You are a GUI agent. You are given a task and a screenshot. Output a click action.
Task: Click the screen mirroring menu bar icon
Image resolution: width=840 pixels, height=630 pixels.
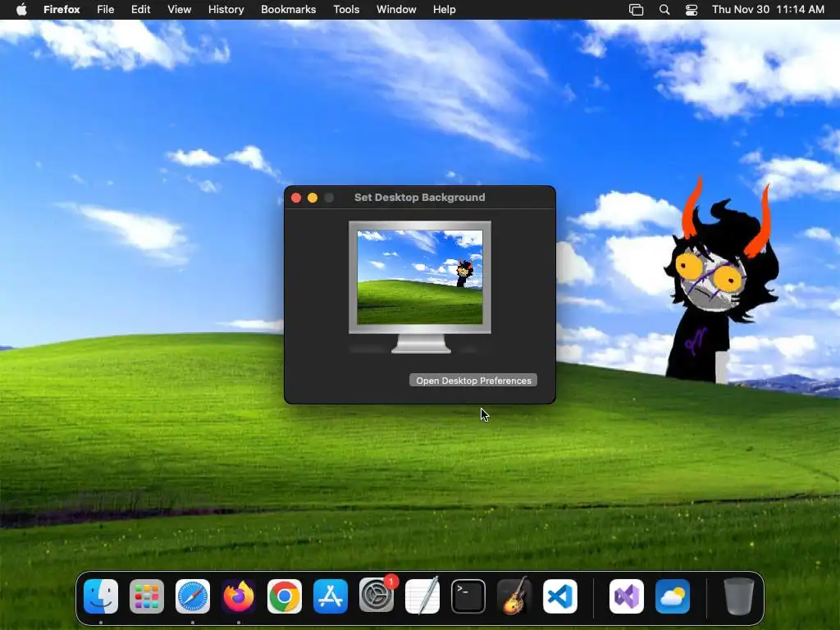(x=636, y=10)
